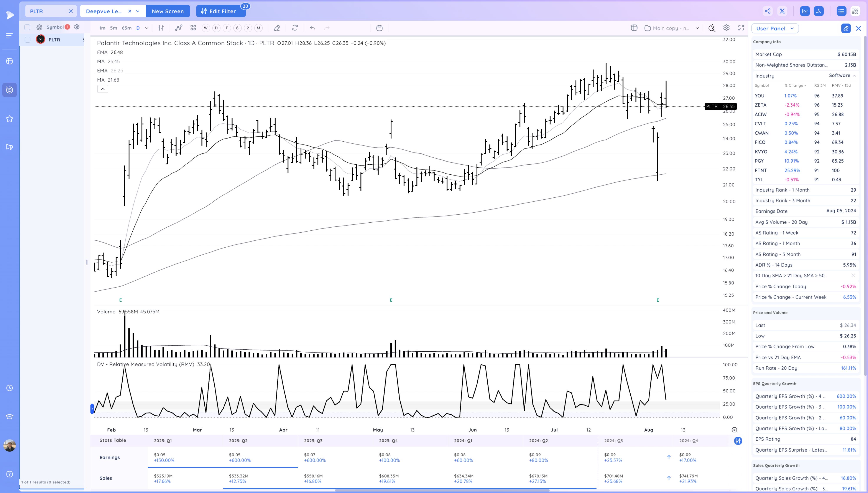Open the quick search lightning icon
The height and width of the screenshot is (493, 868).
click(x=712, y=28)
